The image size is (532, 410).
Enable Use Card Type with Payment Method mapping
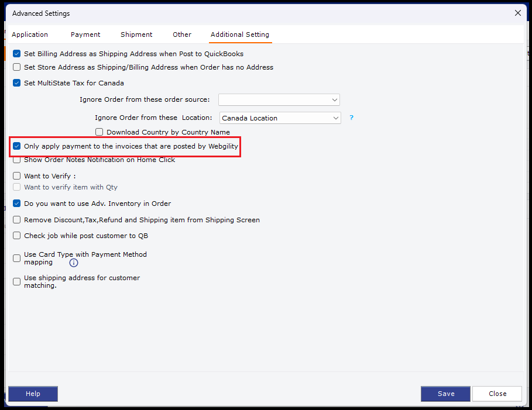[x=16, y=258]
